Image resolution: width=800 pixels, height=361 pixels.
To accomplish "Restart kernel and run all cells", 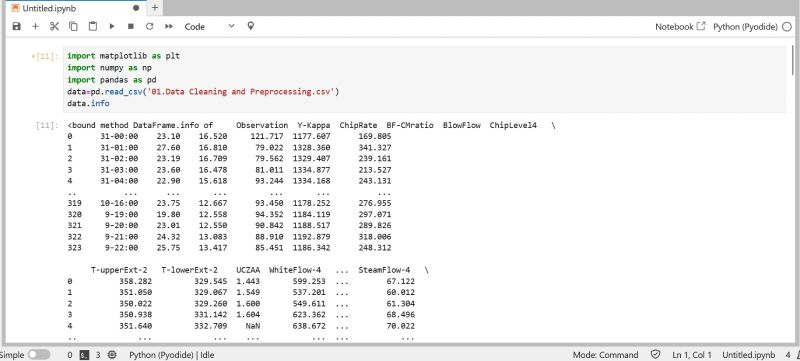I will (x=169, y=27).
